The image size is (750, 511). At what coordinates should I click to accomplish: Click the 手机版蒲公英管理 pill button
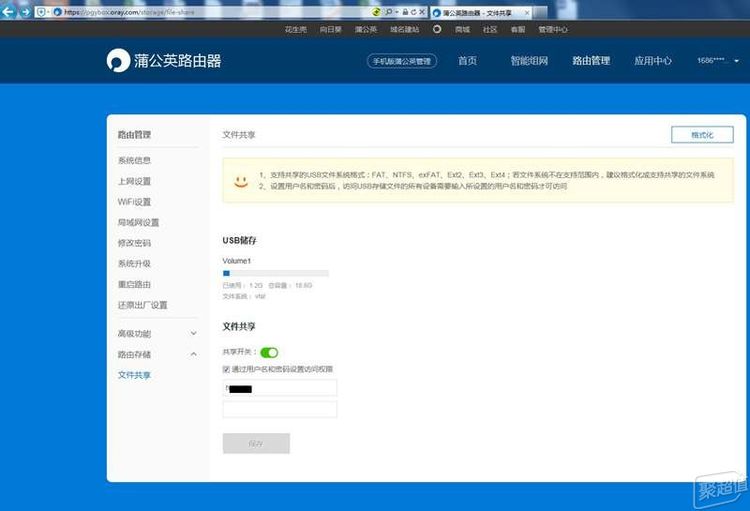(402, 61)
